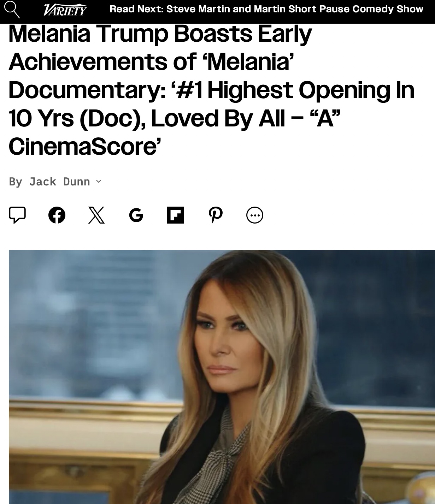Screen dimensions: 435x504
Task: Click the Google share icon
Action: (136, 215)
